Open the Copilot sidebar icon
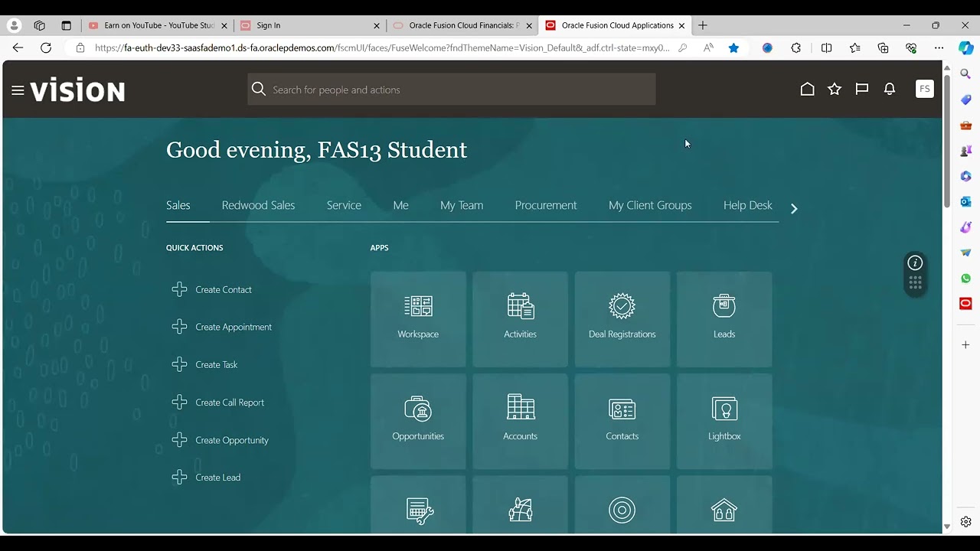Screen dimensions: 980x551 (x=965, y=47)
